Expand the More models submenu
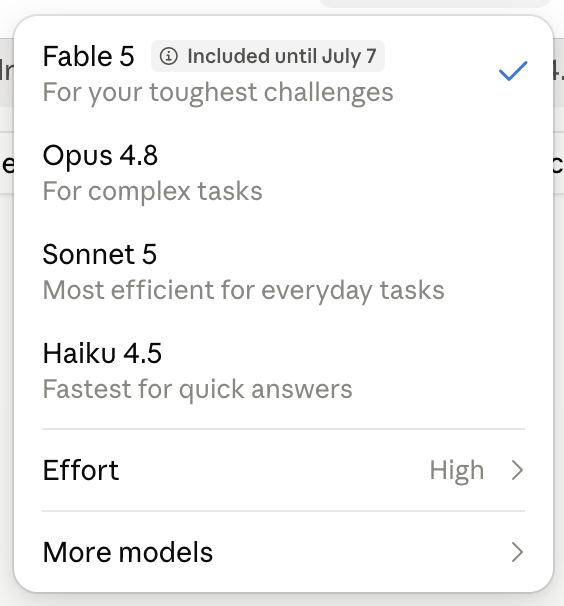The width and height of the screenshot is (564, 606). click(x=283, y=552)
